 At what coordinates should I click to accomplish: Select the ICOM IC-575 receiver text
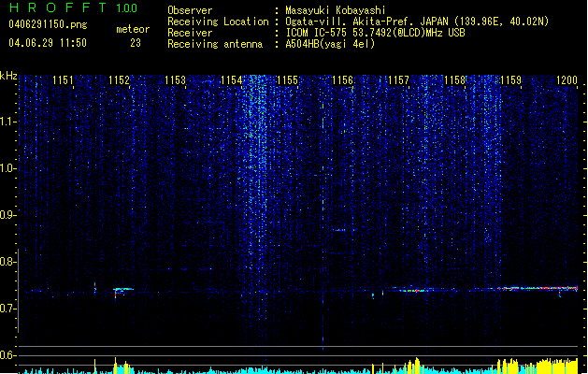click(x=375, y=33)
